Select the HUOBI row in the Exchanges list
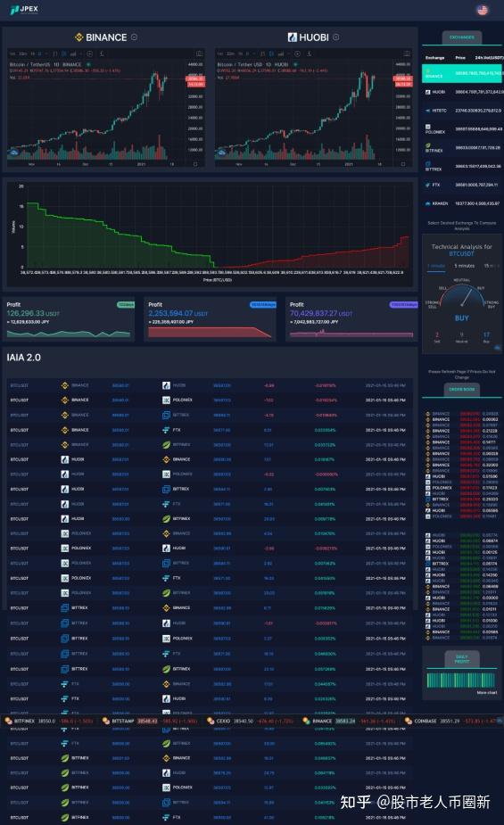This screenshot has width=504, height=825. (x=462, y=92)
